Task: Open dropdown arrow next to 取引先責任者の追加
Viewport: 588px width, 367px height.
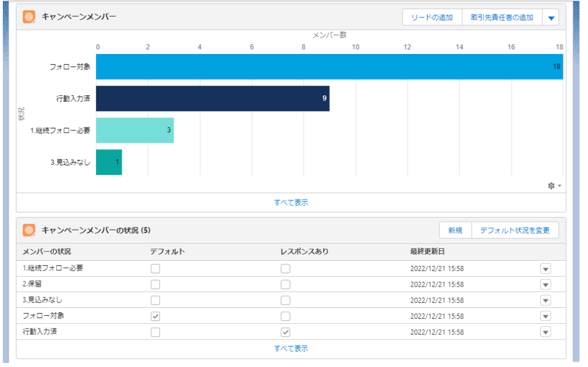Action: pos(551,18)
